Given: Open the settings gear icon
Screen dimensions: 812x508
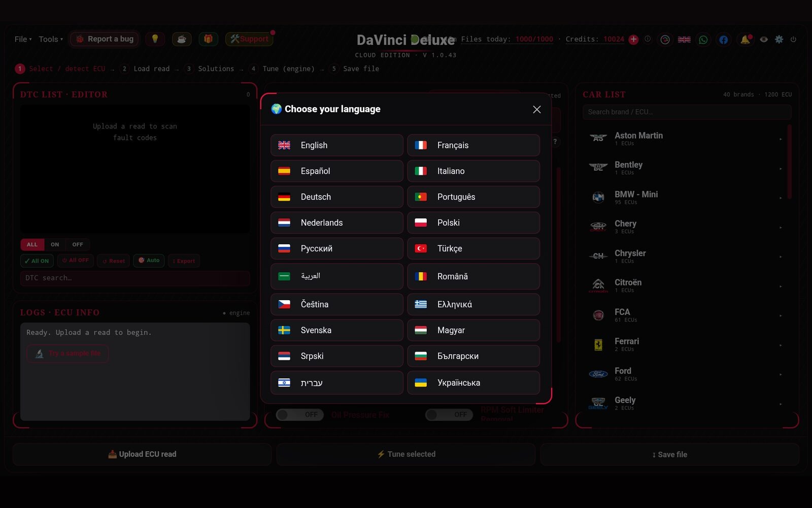Looking at the screenshot, I should [x=779, y=39].
